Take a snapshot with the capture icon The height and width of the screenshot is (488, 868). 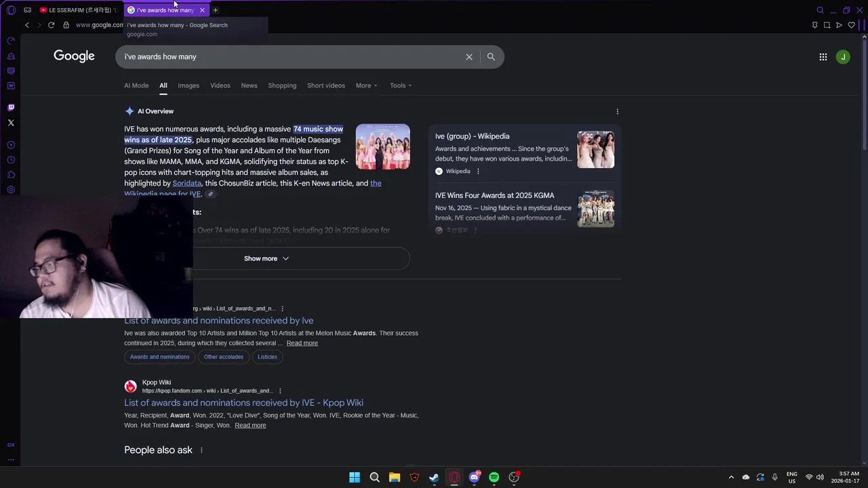click(x=827, y=25)
